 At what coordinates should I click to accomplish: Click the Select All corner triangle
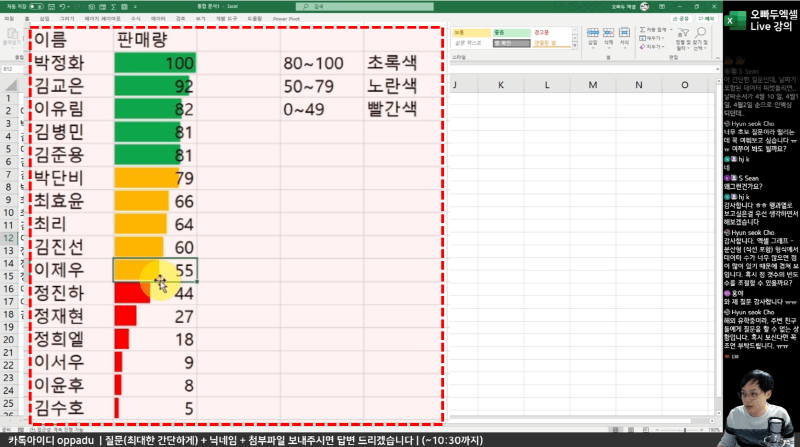tap(10, 85)
